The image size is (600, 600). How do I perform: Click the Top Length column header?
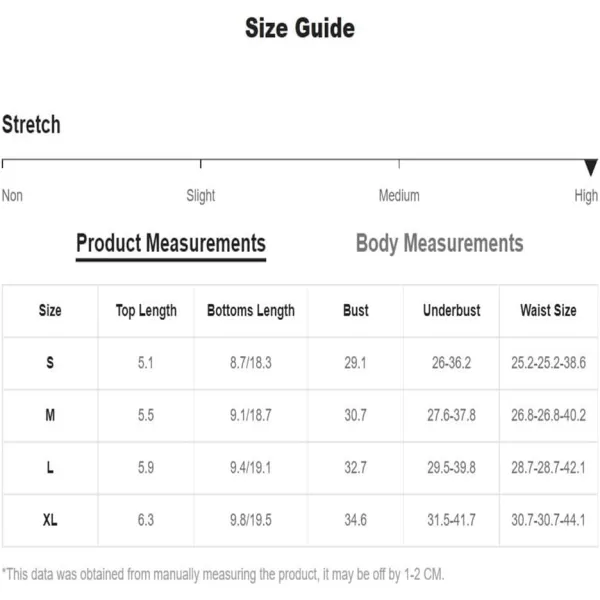[146, 311]
